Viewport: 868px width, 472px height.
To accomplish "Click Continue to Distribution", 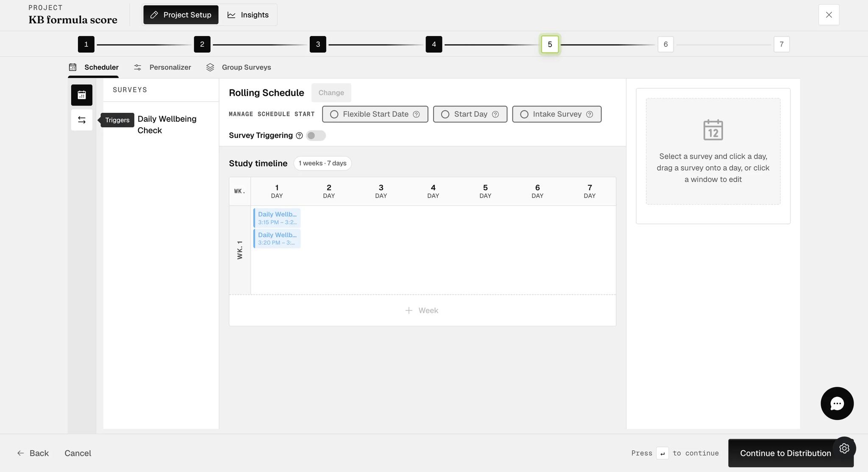I will pyautogui.click(x=785, y=453).
